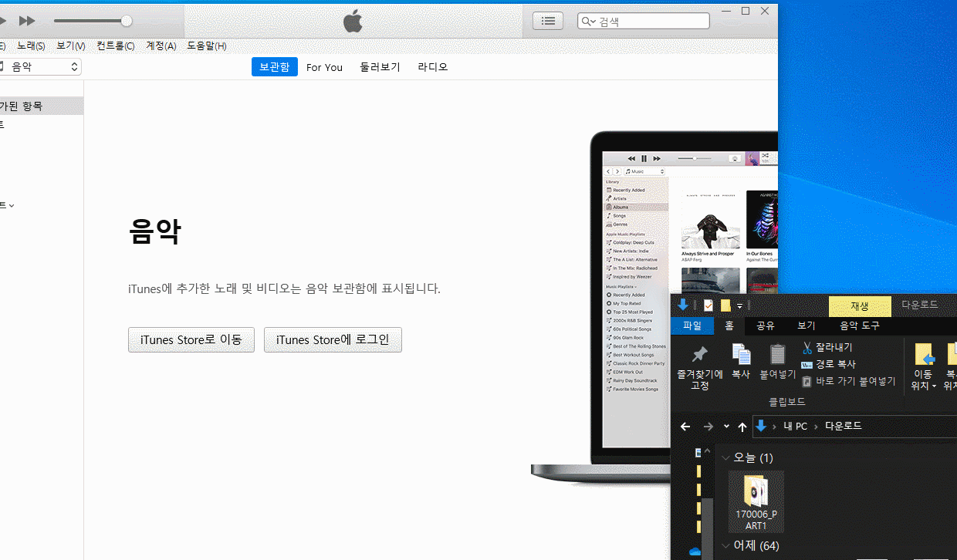This screenshot has width=957, height=560.
Task: Open the search options magnifier dropdown
Action: [588, 21]
